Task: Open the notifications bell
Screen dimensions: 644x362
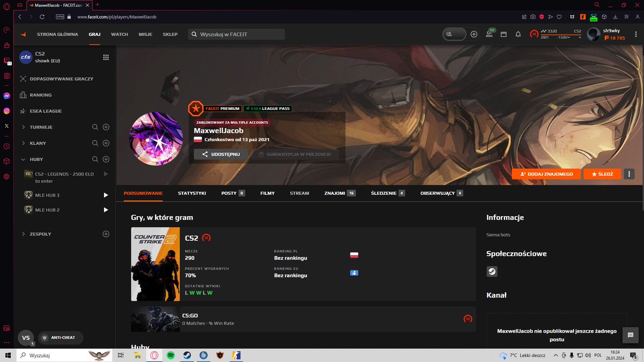Action: coord(518,34)
